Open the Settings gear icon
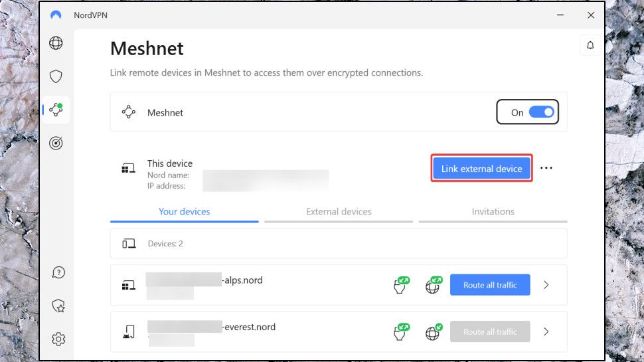This screenshot has height=362, width=644. 58,339
